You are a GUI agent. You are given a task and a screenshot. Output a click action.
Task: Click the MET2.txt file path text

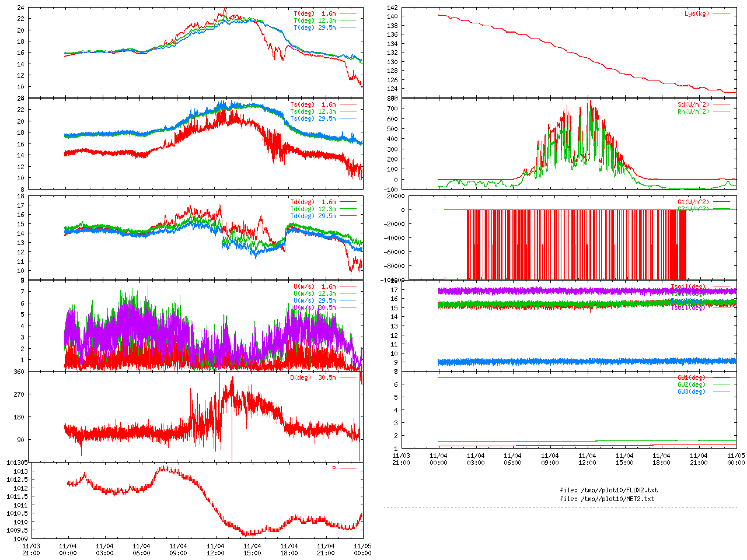607,499
